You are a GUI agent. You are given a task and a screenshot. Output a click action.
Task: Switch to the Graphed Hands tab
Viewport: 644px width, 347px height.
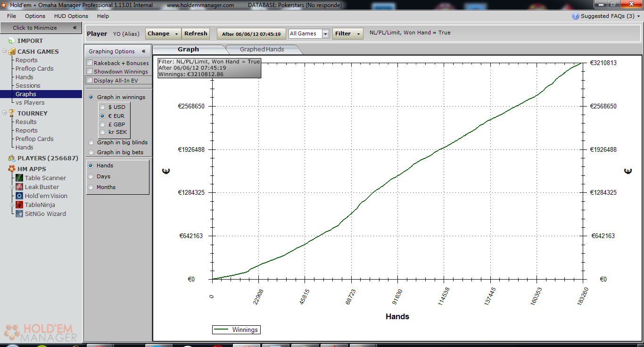click(x=262, y=50)
